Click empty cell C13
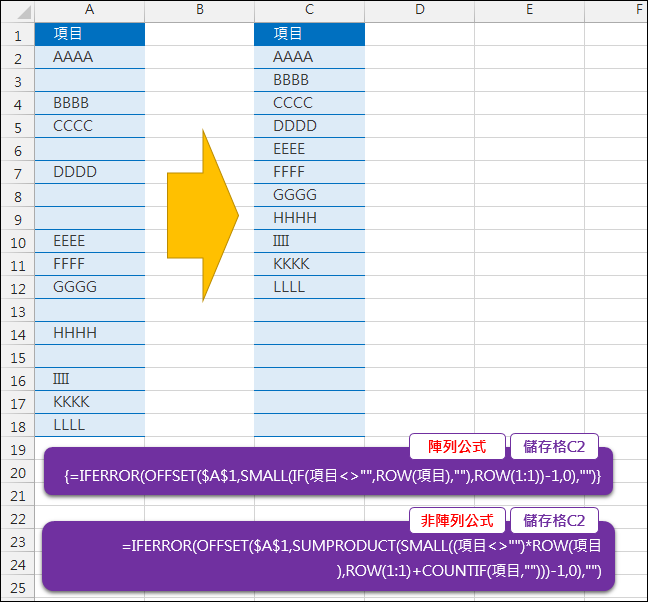The width and height of the screenshot is (648, 602). [x=310, y=310]
